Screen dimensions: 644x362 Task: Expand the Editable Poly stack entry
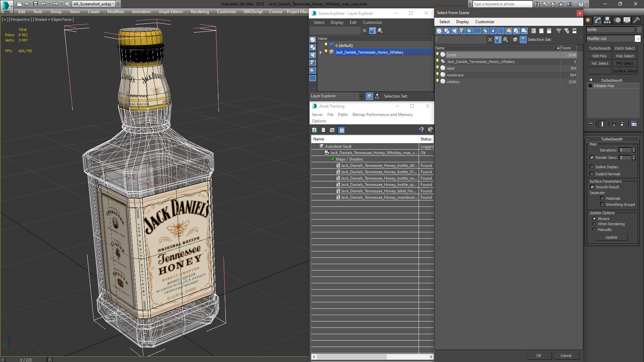590,86
